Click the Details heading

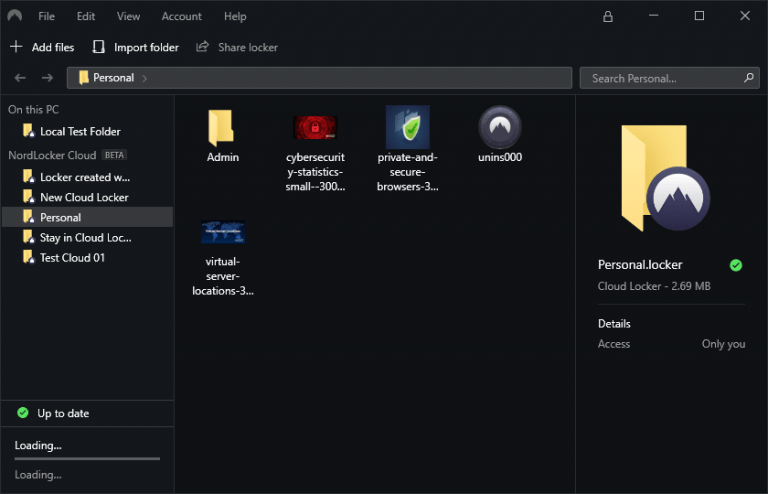point(614,324)
